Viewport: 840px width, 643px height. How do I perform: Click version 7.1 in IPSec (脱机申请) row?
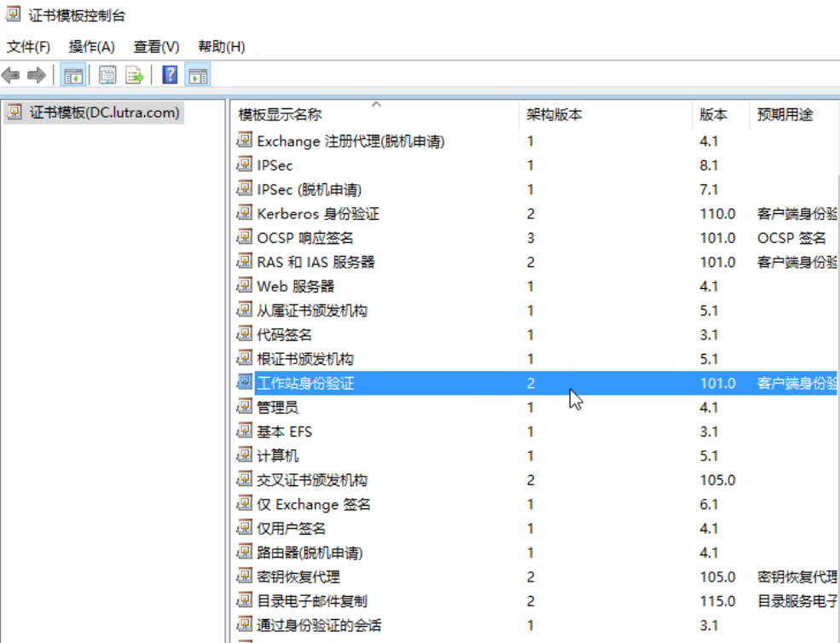(x=708, y=189)
